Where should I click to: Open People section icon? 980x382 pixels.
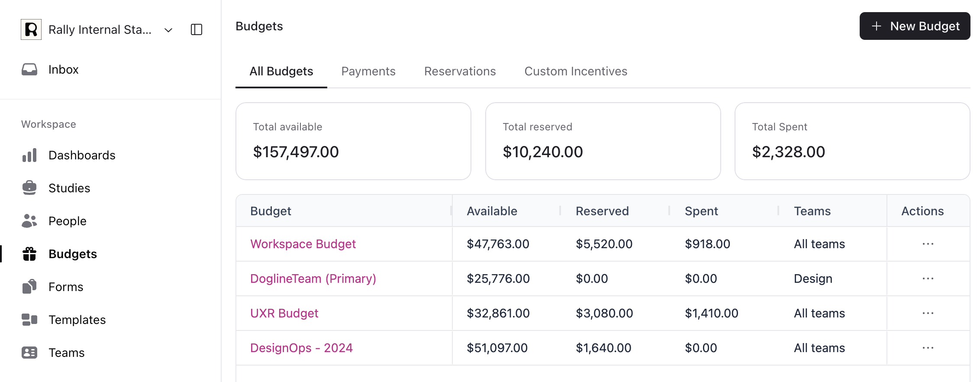(29, 221)
